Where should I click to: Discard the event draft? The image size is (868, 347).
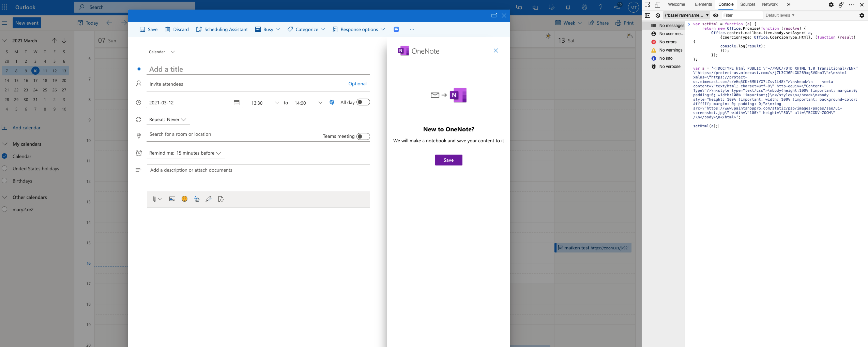(x=177, y=29)
